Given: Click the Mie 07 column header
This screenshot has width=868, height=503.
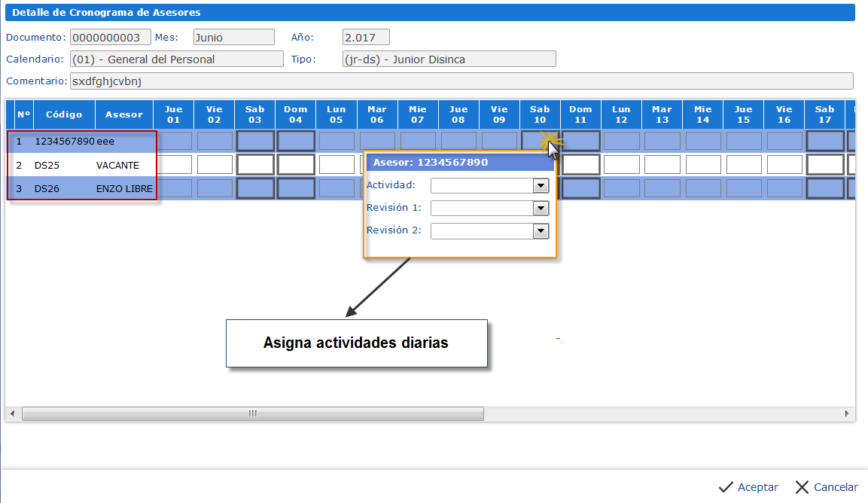Looking at the screenshot, I should (417, 114).
